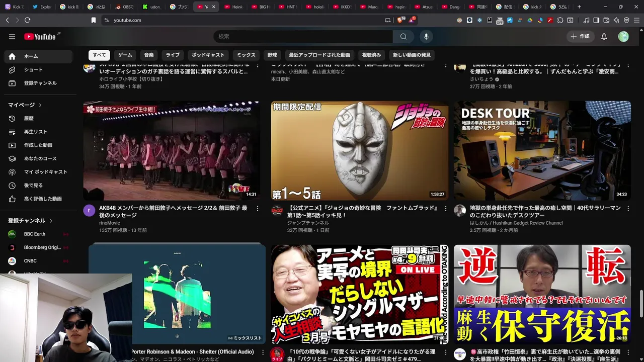The width and height of the screenshot is (644, 362).
Task: Open Brave Wallet icon
Action: [606, 20]
